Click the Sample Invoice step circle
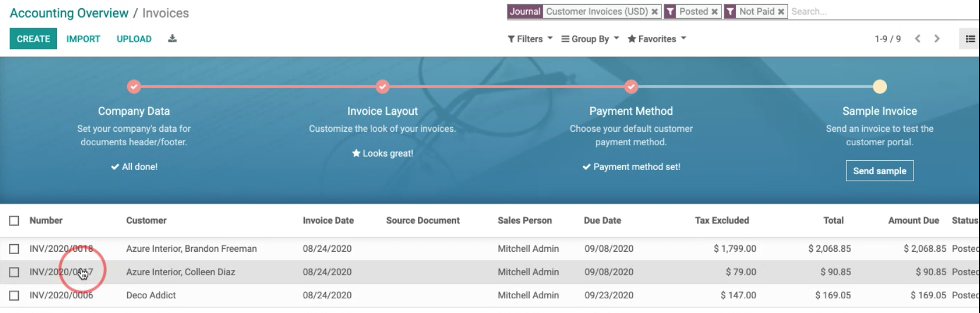 [879, 87]
